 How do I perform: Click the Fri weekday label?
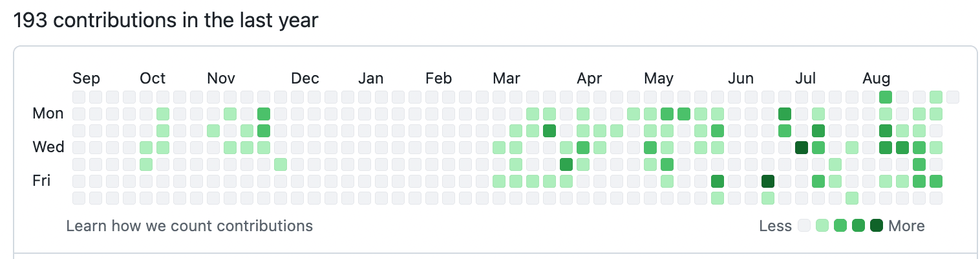click(x=41, y=181)
